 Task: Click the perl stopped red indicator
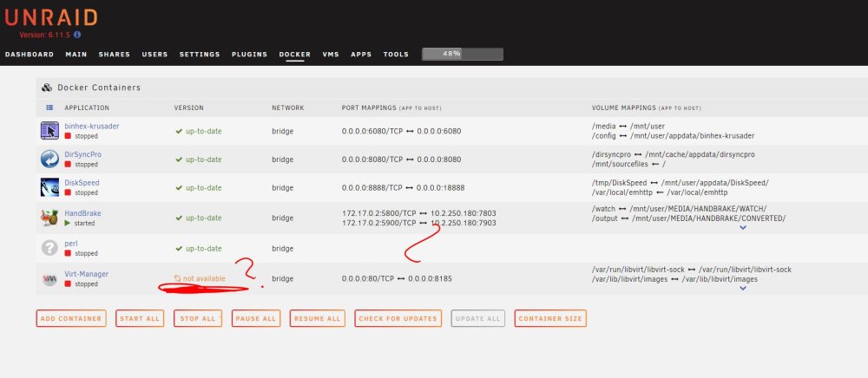point(68,253)
